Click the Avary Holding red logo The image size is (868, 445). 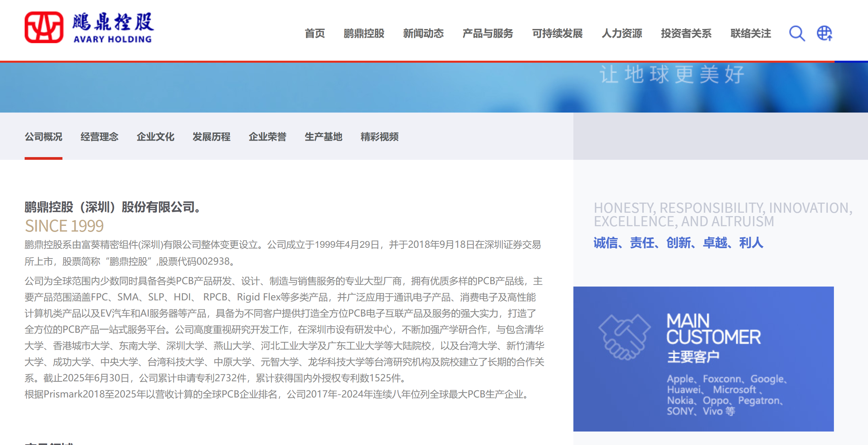pyautogui.click(x=44, y=28)
